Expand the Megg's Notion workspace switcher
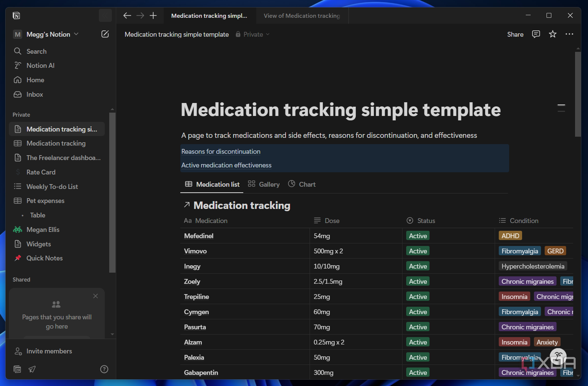 46,34
